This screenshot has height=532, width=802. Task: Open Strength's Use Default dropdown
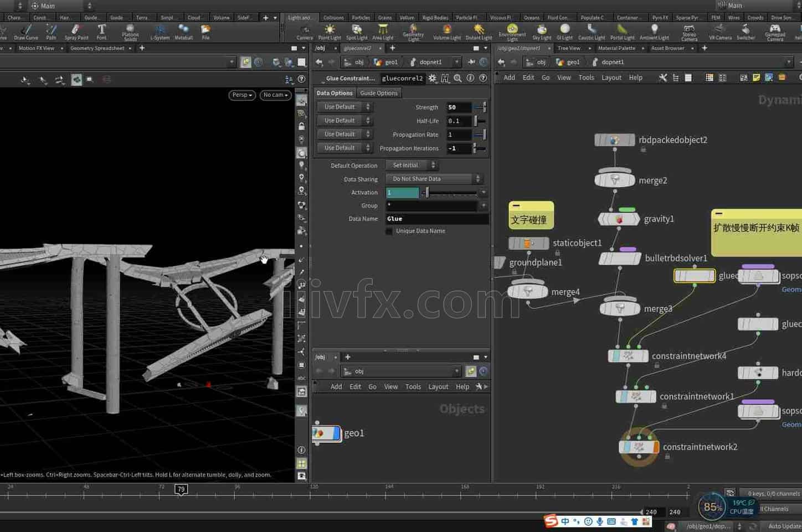pyautogui.click(x=344, y=107)
